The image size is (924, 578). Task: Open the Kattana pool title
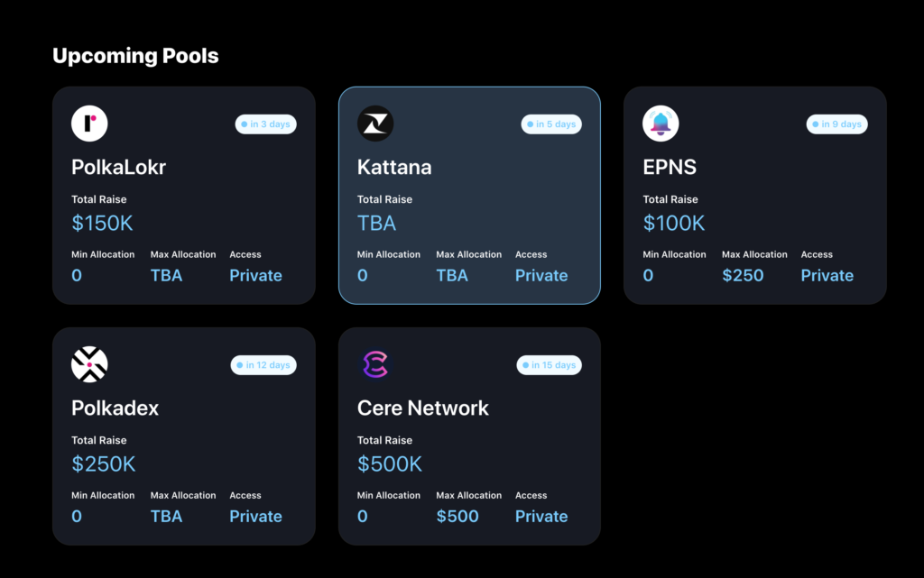click(x=394, y=167)
